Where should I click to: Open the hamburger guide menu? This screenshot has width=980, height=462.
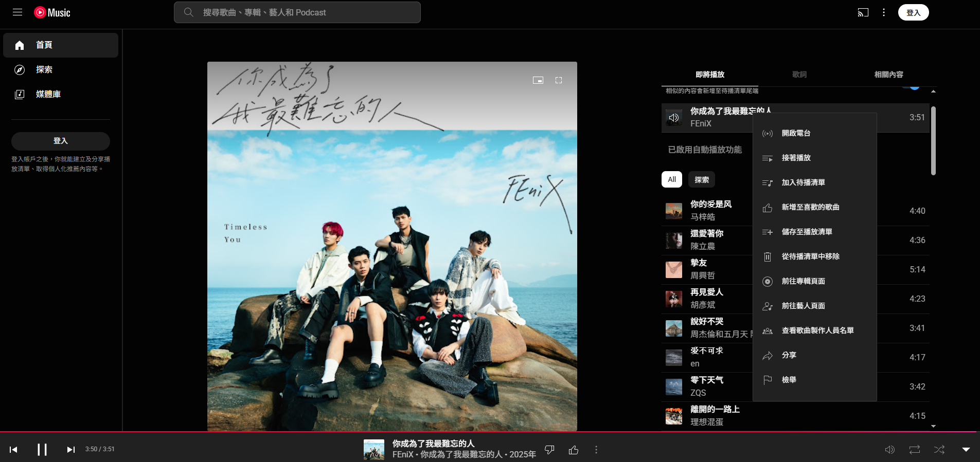[x=17, y=12]
